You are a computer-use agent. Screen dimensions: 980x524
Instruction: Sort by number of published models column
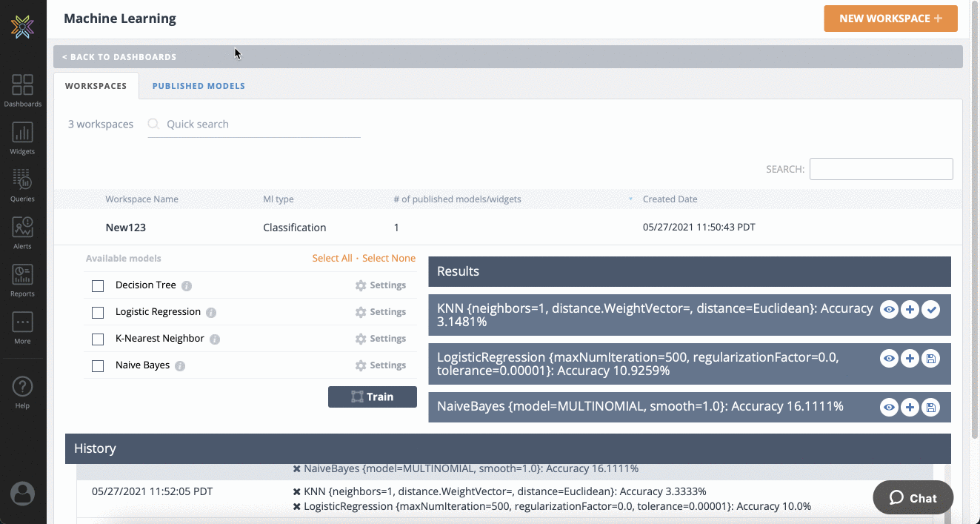[457, 199]
